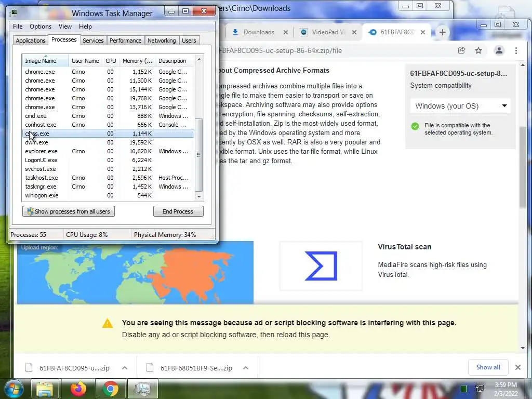Close the 61FBFAF8CD tab
This screenshot has height=399, width=532.
[x=423, y=32]
